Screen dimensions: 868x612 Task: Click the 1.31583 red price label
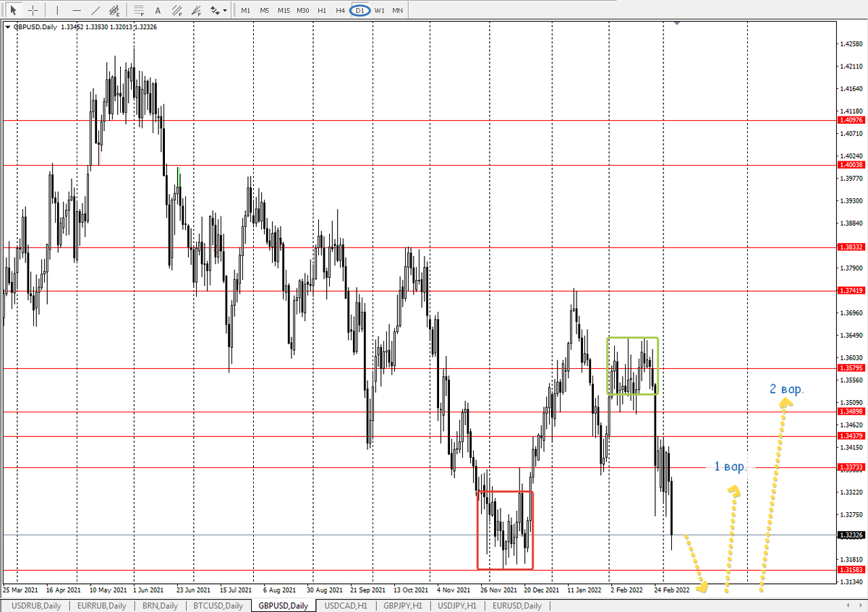[x=851, y=571]
